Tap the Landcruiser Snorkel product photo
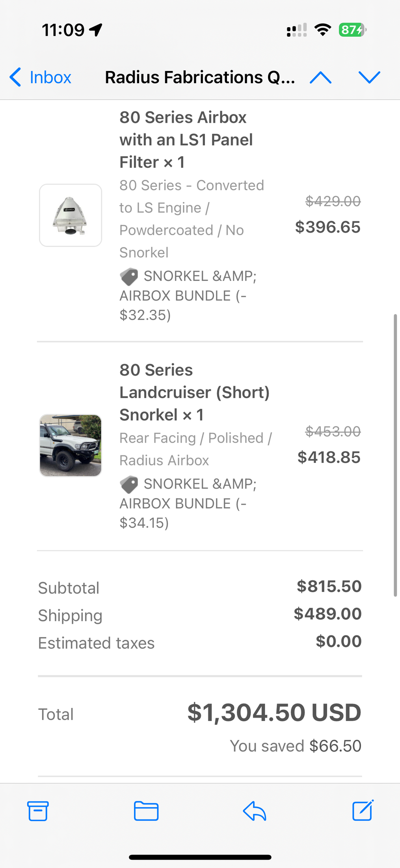This screenshot has width=400, height=868. (x=71, y=445)
